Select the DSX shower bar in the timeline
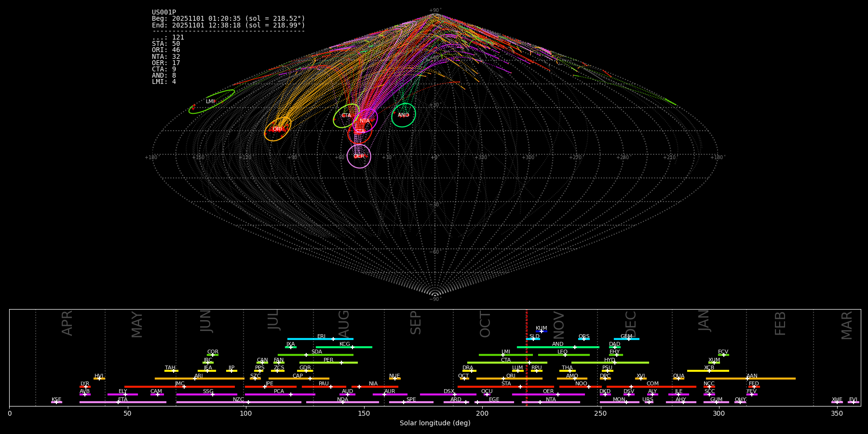The image size is (868, 434). 448,394
